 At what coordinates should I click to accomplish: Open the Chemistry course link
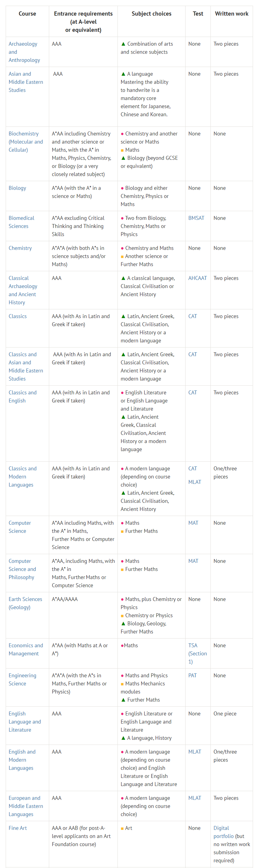click(x=20, y=248)
